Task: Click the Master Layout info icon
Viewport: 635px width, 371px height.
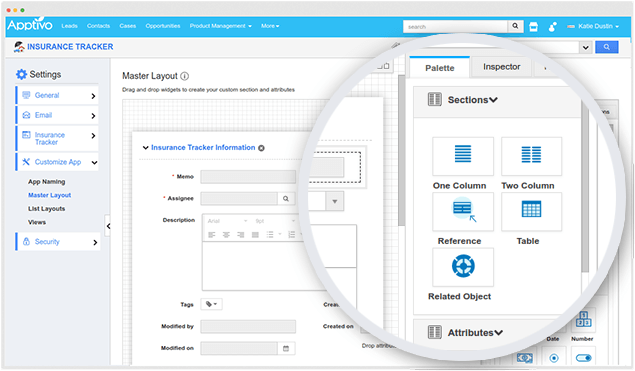Action: pos(185,76)
